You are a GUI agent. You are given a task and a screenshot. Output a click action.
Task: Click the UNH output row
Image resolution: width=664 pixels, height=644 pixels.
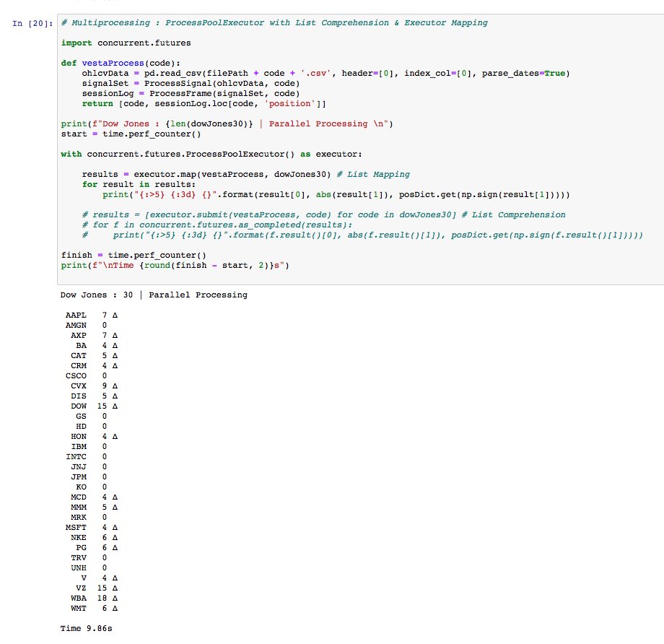(89, 568)
